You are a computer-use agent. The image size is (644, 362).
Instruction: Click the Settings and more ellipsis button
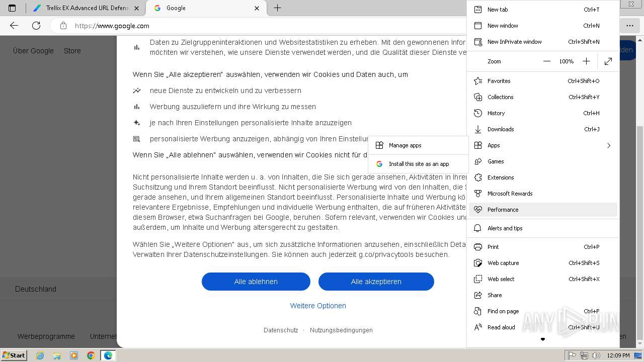[x=629, y=26]
